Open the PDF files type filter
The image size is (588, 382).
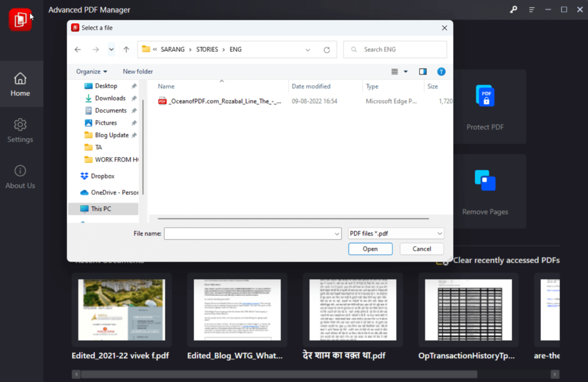point(396,233)
